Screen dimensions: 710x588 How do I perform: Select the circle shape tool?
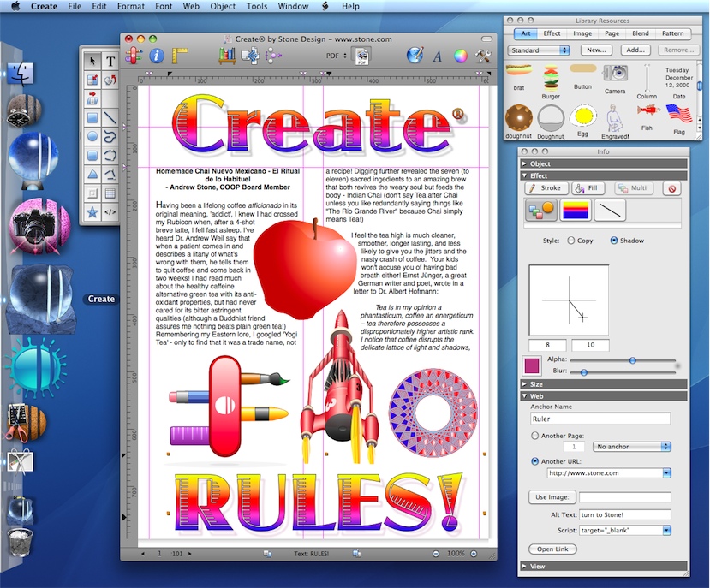92,136
